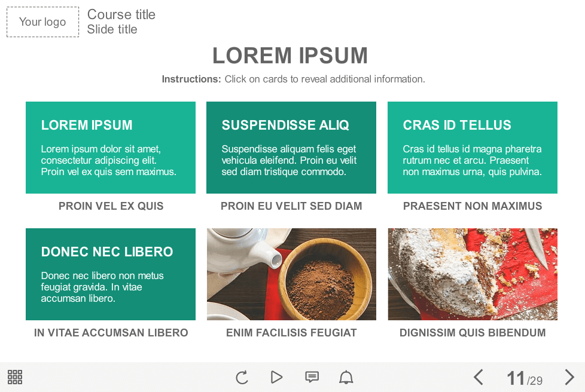Select the DONEC NEC LIBERO card
Screen dimensions: 585x392
pyautogui.click(x=111, y=274)
